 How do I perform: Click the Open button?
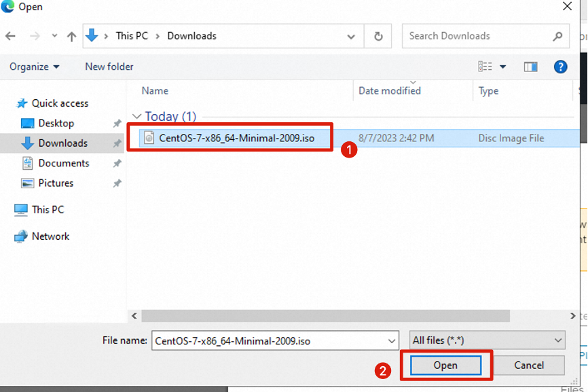445,366
